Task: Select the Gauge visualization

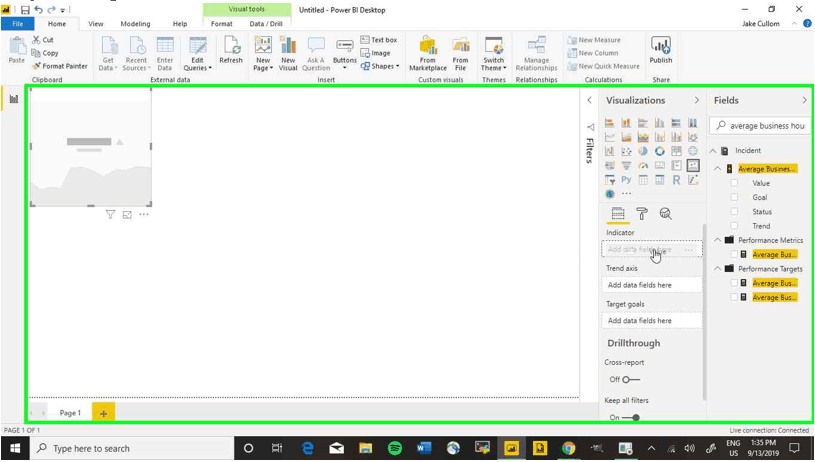Action: (x=643, y=166)
